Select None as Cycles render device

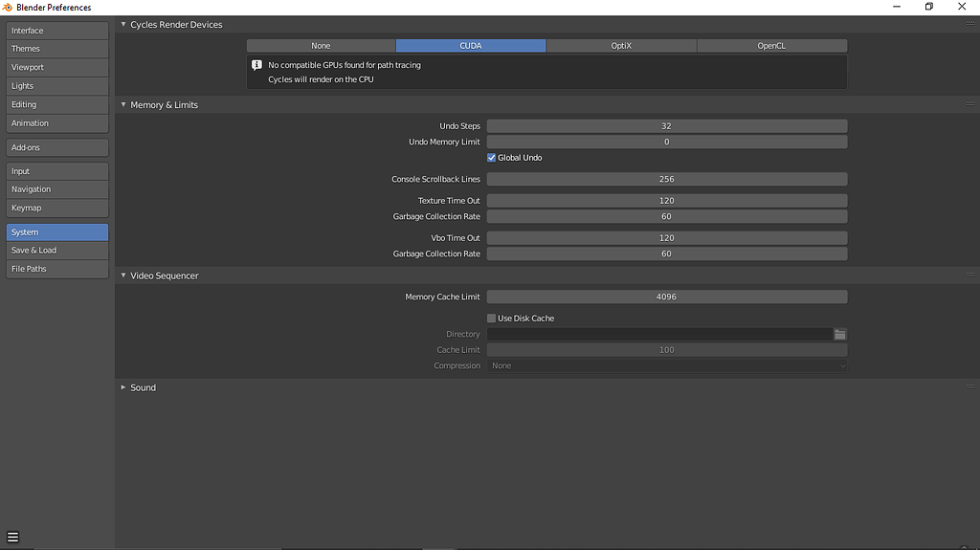(321, 46)
